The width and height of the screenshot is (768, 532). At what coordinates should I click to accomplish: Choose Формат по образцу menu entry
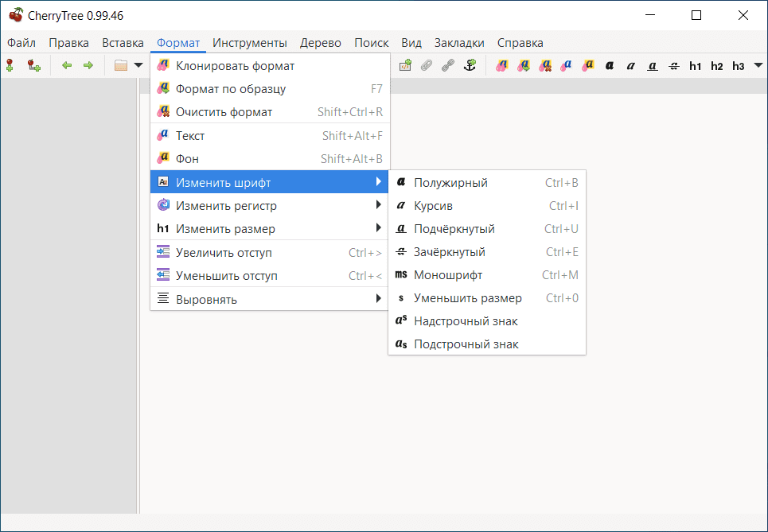tap(270, 88)
